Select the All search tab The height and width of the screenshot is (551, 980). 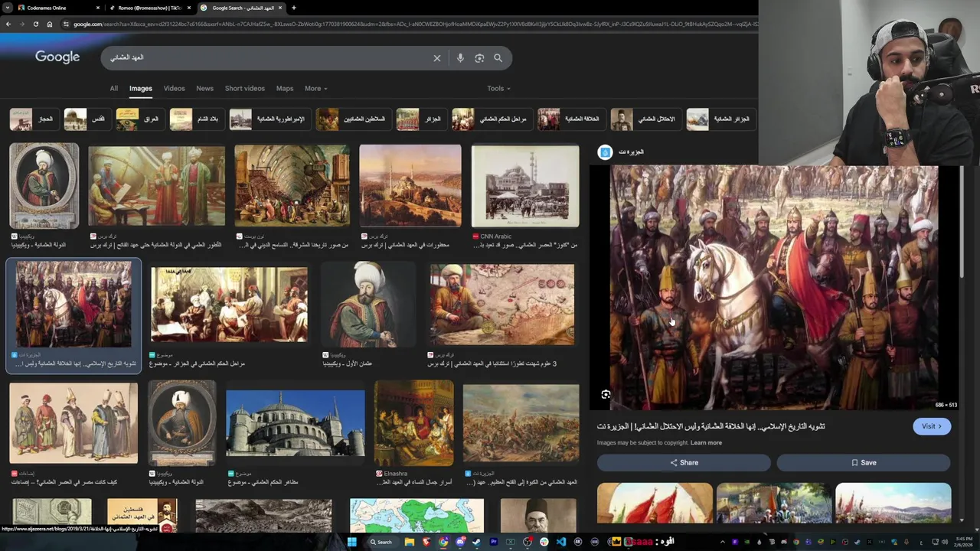[113, 88]
